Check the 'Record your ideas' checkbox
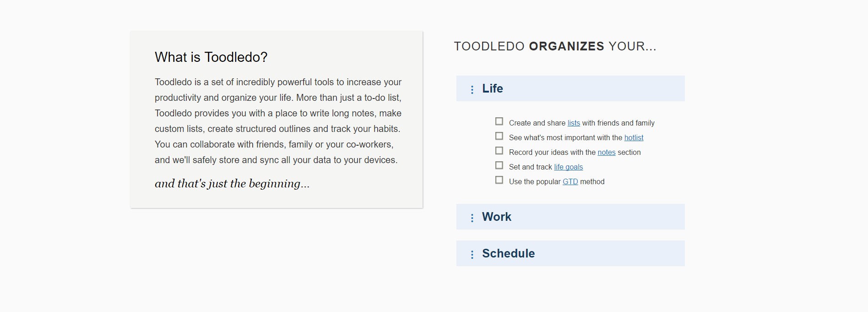Screen dimensions: 868x312 click(499, 151)
